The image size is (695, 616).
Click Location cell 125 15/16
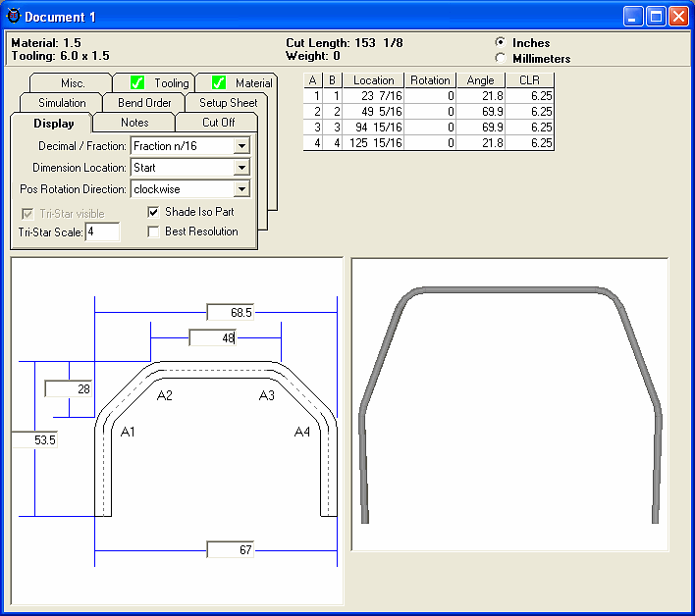tap(373, 143)
